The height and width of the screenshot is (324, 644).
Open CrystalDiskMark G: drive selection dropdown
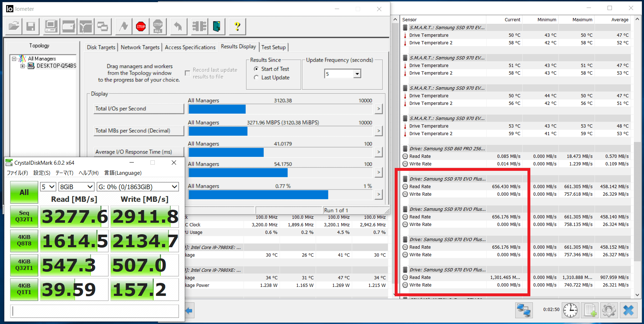(138, 187)
